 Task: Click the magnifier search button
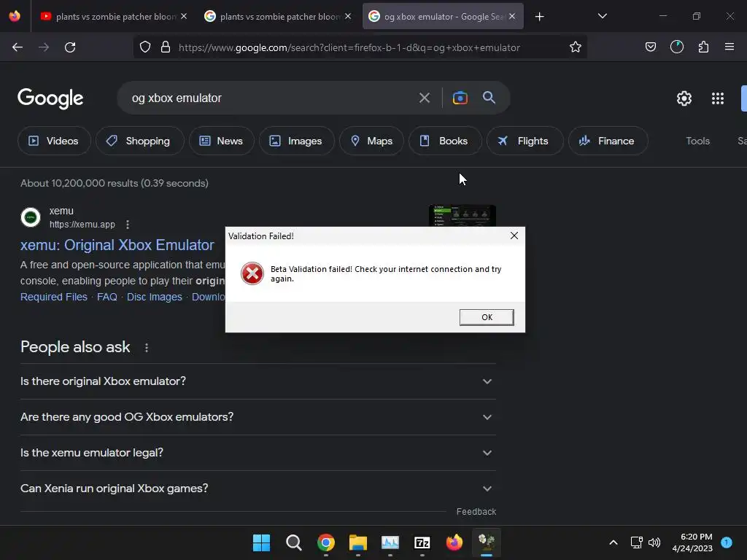(489, 98)
